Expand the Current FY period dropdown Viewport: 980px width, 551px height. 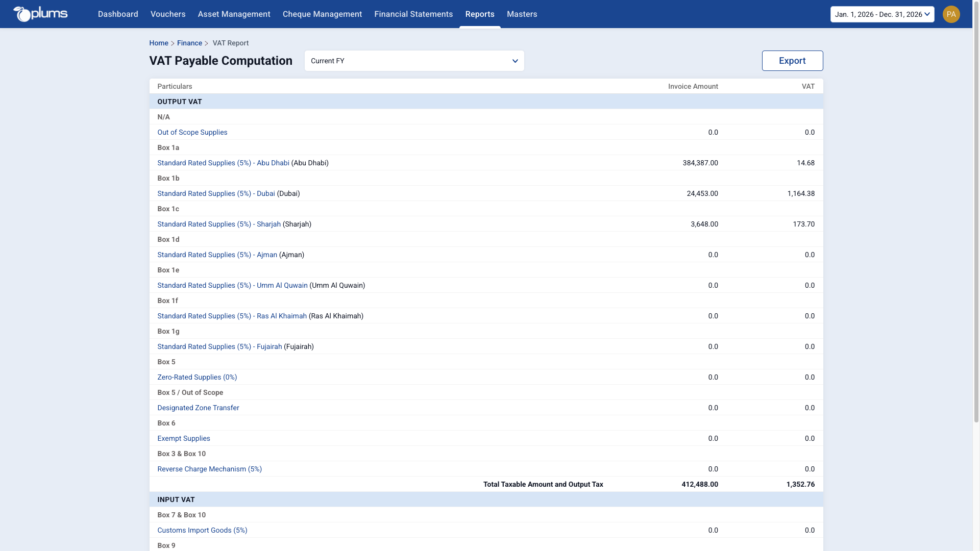point(414,61)
